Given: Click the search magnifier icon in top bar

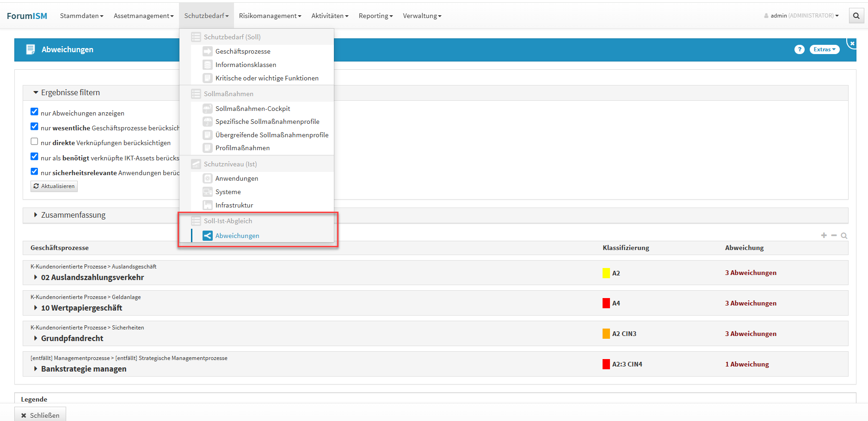Looking at the screenshot, I should [x=856, y=16].
